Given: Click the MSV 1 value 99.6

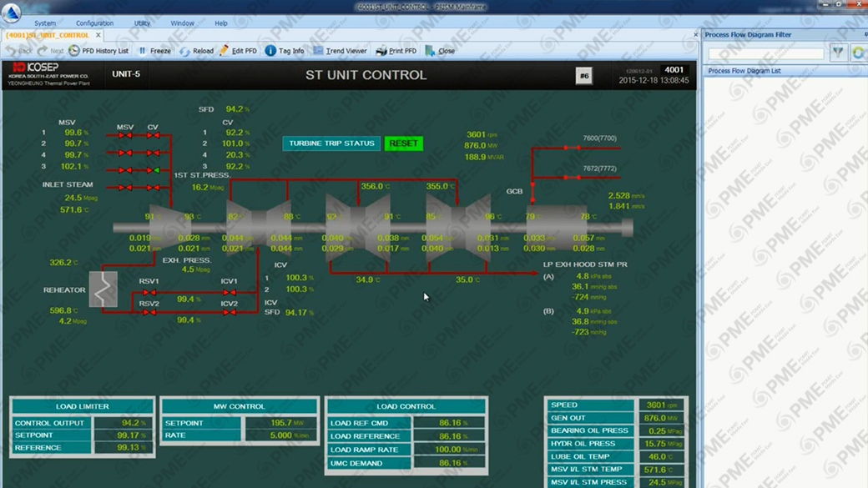Looking at the screenshot, I should (x=73, y=133).
